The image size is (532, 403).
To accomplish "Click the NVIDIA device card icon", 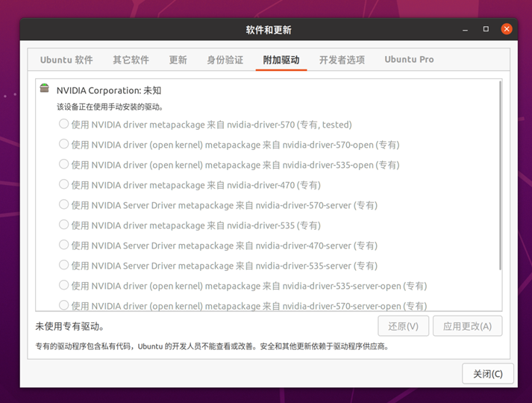I will point(45,88).
